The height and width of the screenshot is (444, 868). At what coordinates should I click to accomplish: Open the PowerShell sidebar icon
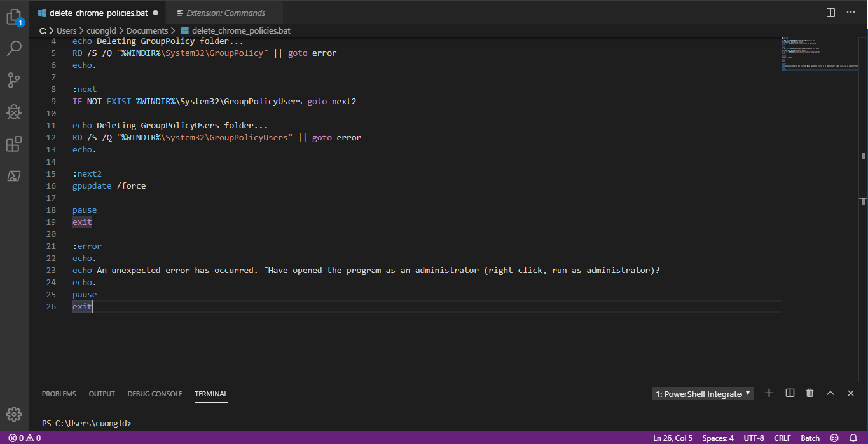pyautogui.click(x=14, y=176)
